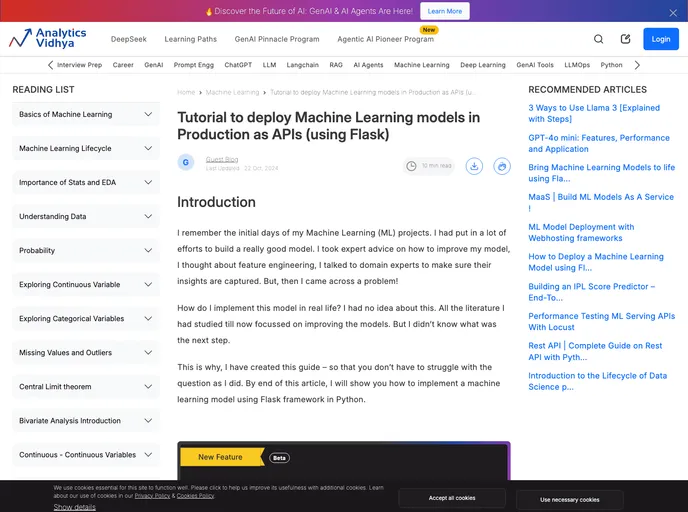688x512 pixels.
Task: Click the author avatar G
Action: click(186, 162)
